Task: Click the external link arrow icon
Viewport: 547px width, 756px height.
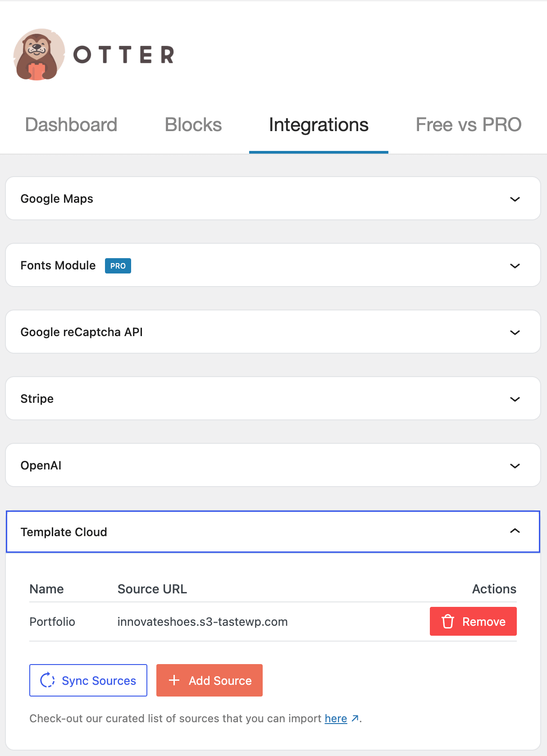Action: coord(355,718)
